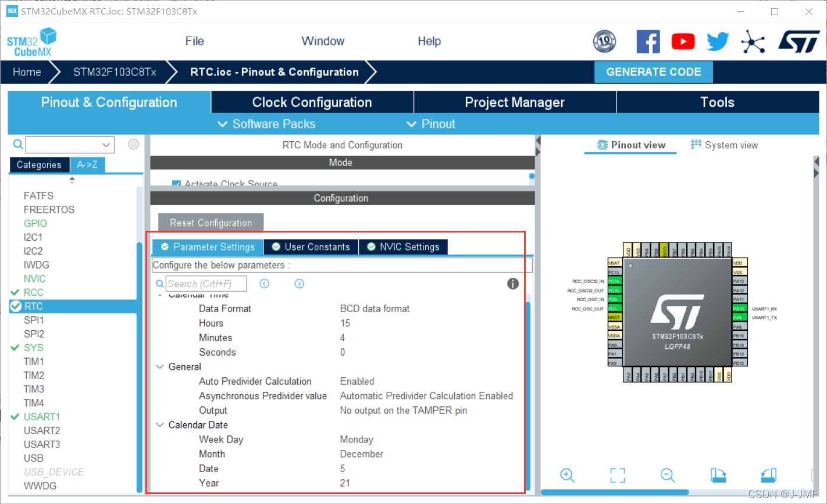The image size is (827, 504).
Task: Switch to the Categories list tab
Action: pyautogui.click(x=39, y=165)
